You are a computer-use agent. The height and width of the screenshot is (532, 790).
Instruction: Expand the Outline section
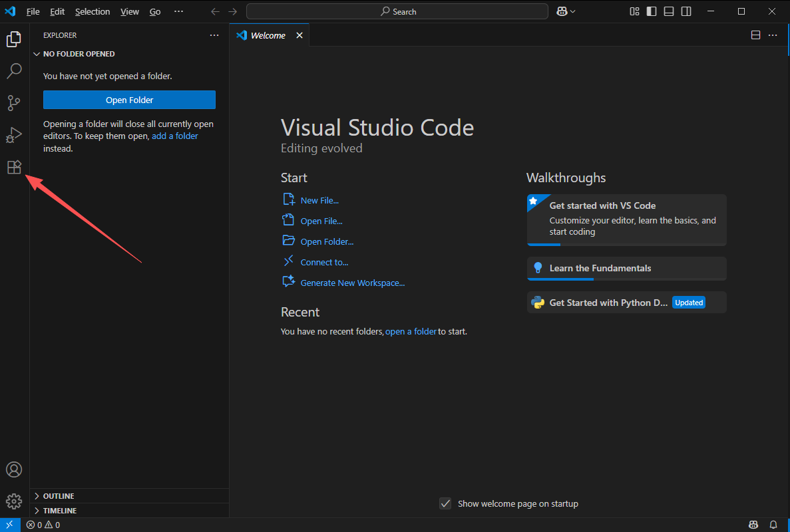(x=59, y=496)
